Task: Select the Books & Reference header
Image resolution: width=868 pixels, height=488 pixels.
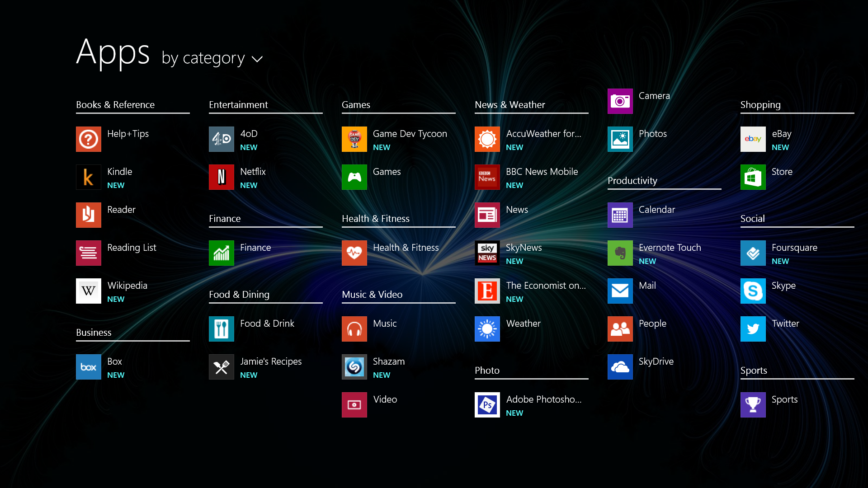Action: 115,105
